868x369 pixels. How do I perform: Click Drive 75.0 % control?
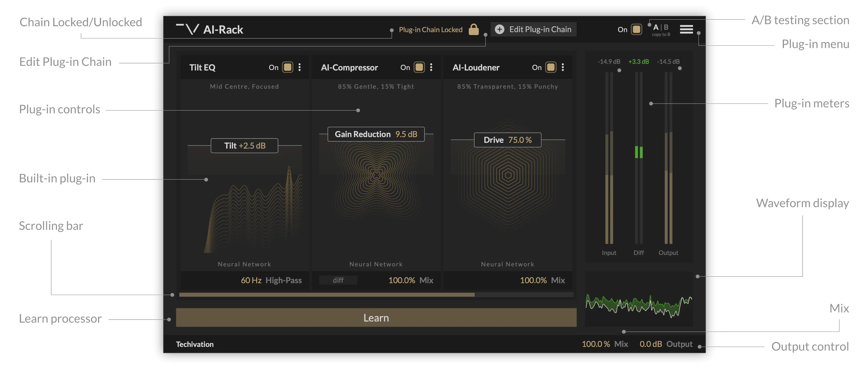click(x=507, y=140)
